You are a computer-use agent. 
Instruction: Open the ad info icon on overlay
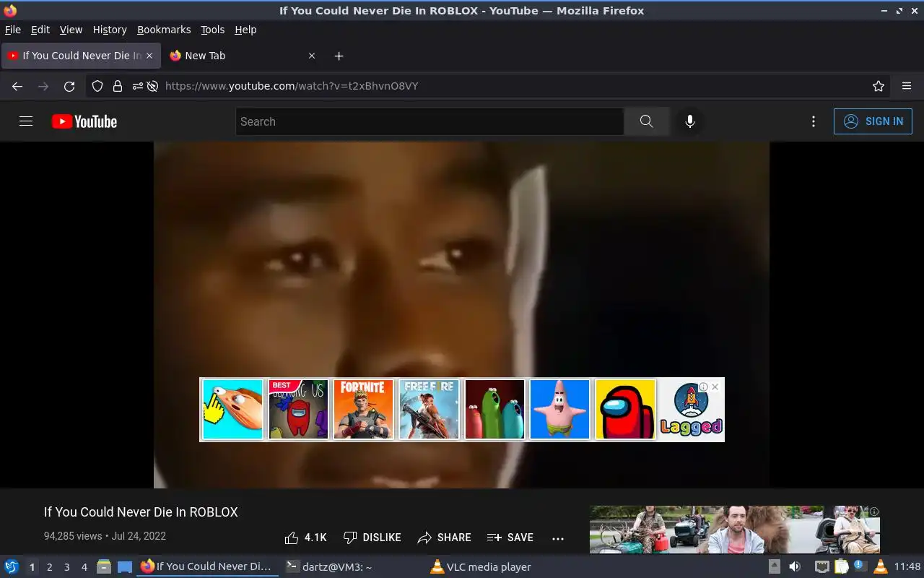[703, 387]
